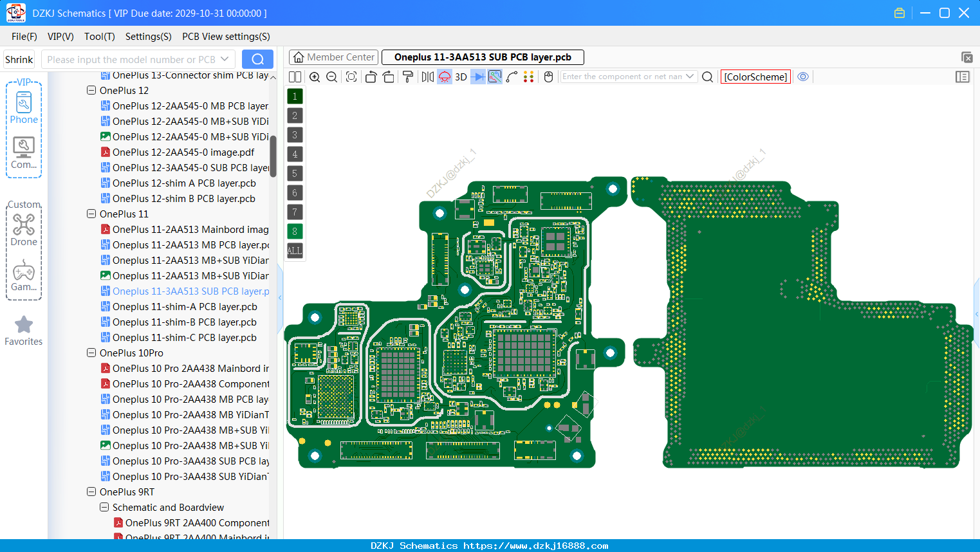Open the ColorScheme settings
980x552 pixels.
point(755,77)
